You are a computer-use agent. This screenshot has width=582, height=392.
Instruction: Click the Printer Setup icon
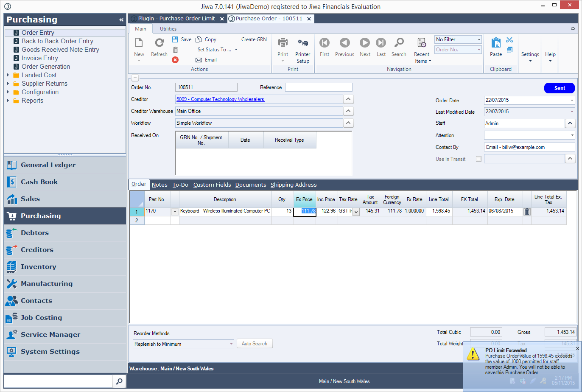pyautogui.click(x=303, y=43)
